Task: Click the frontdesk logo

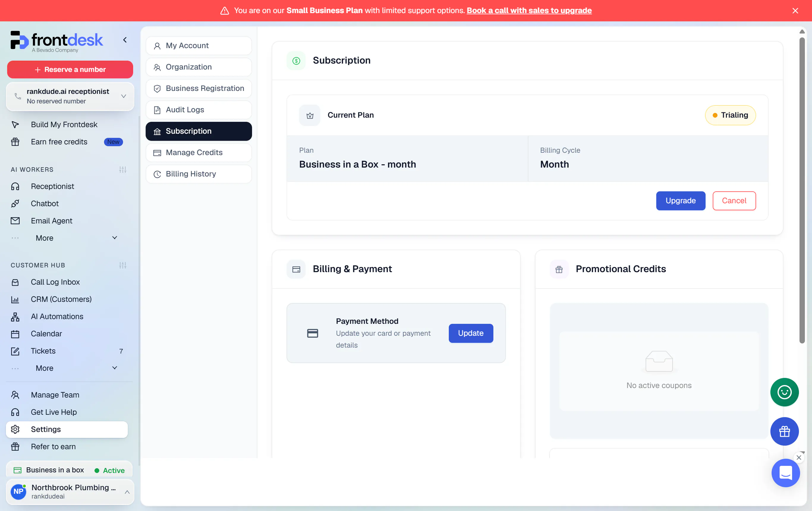Action: [57, 42]
